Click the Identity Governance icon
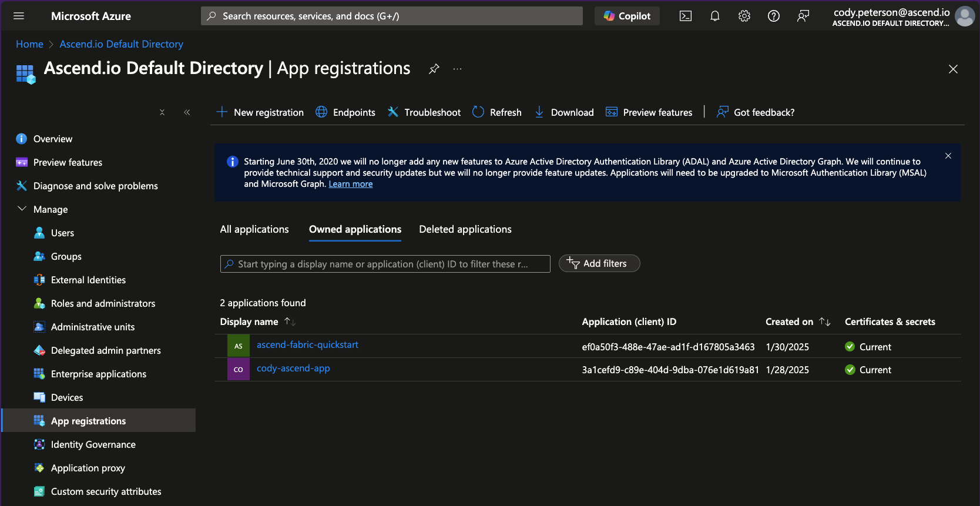This screenshot has width=980, height=506. 39,444
